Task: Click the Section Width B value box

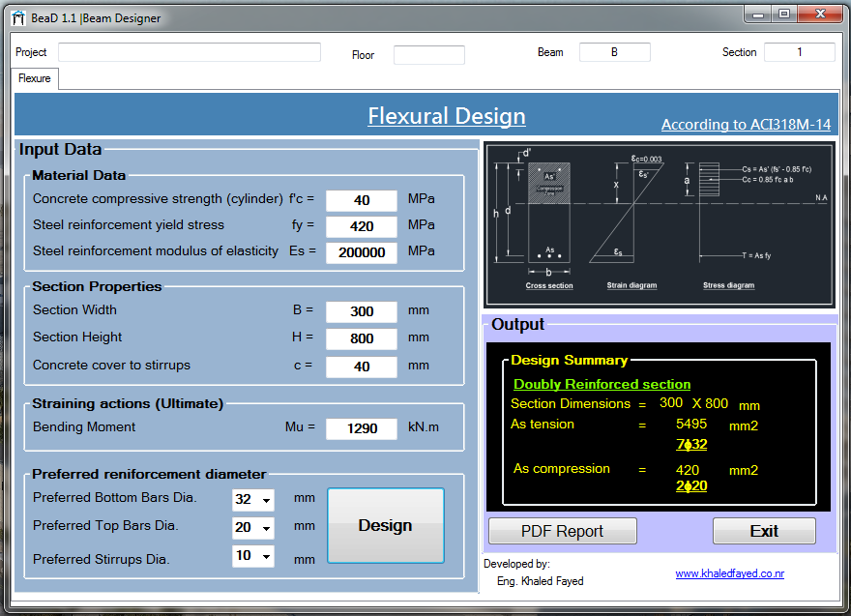Action: tap(361, 311)
